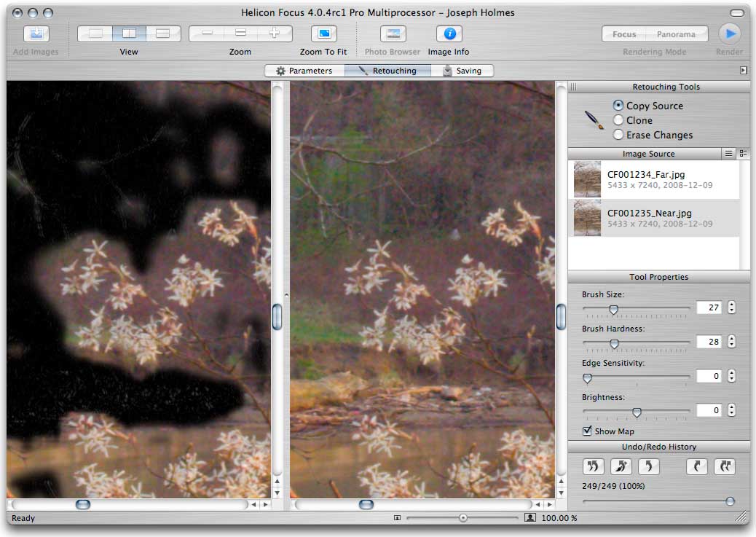The width and height of the screenshot is (756, 537).
Task: Select the Erase Changes option
Action: point(618,135)
